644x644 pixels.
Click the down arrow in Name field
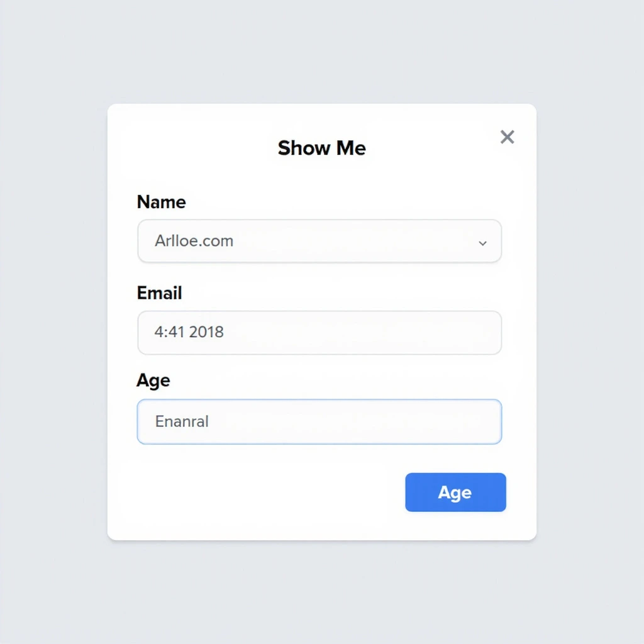482,243
